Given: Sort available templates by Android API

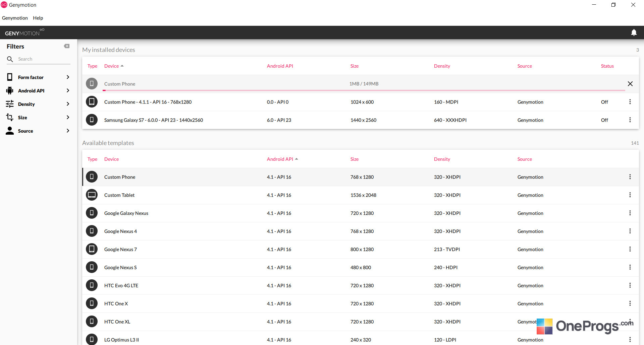Looking at the screenshot, I should click(282, 159).
